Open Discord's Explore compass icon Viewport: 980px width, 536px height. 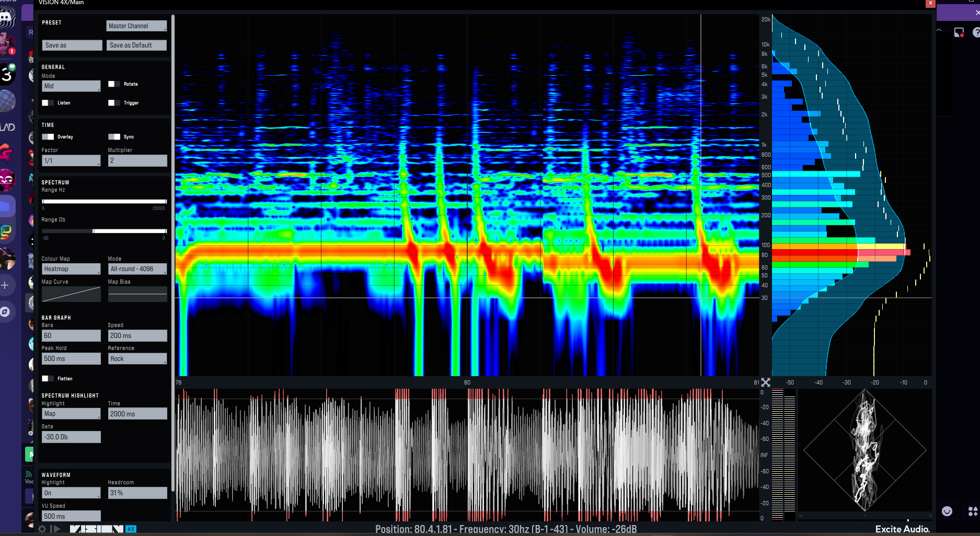(5, 312)
